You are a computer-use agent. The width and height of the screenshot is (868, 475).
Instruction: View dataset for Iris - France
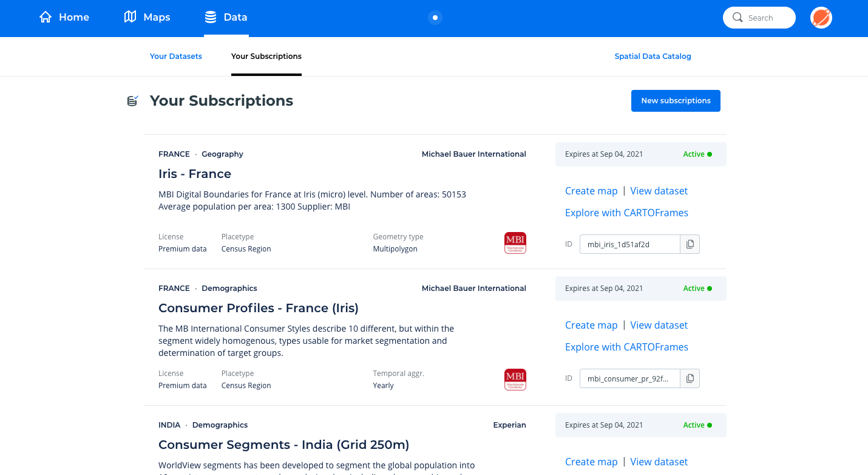(x=659, y=191)
